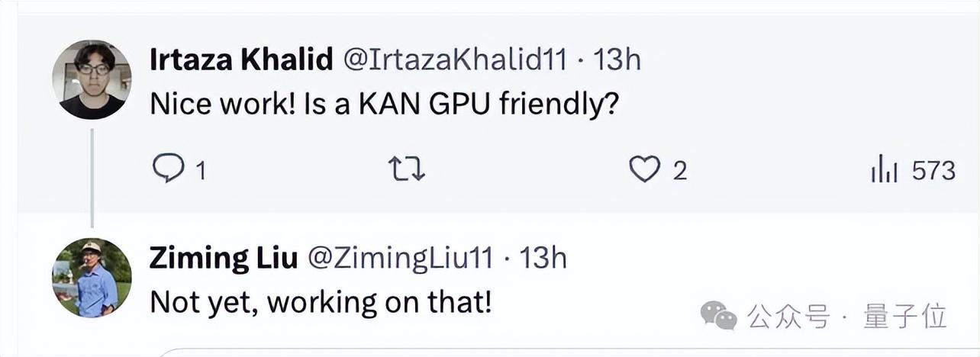This screenshot has height=357, width=980.
Task: Click the 公众号 · 量子位 watermark text
Action: 847,315
